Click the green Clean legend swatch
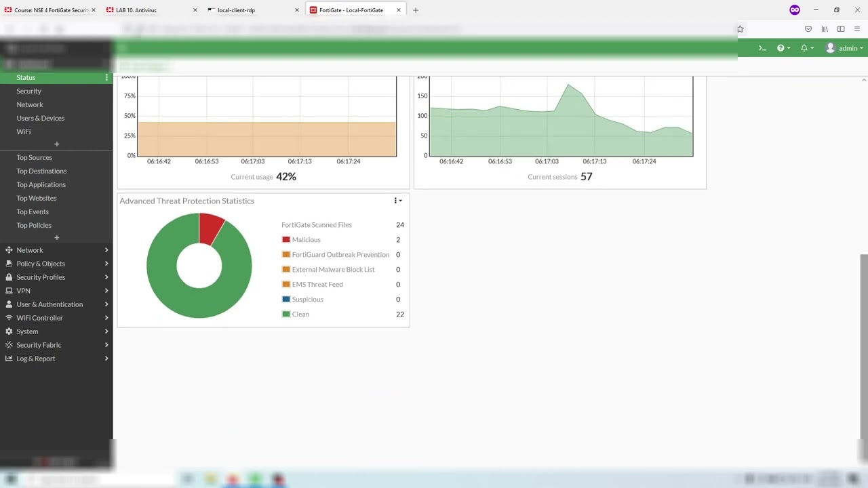 click(286, 314)
